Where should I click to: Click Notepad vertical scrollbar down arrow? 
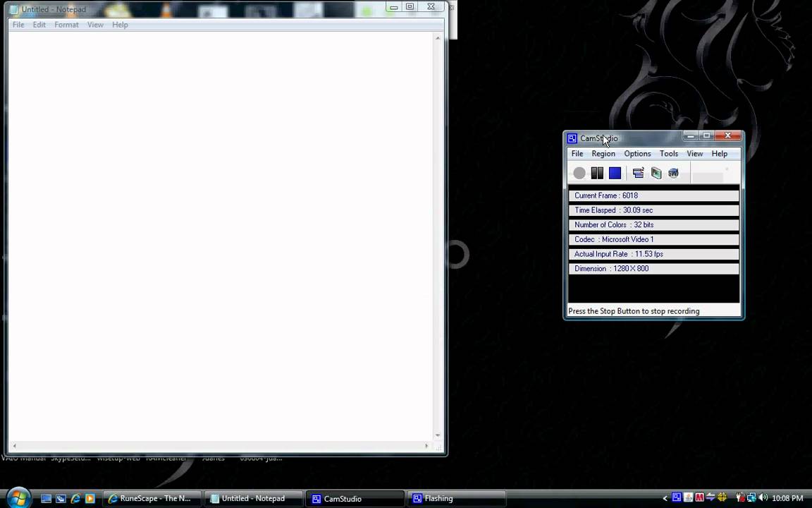438,435
